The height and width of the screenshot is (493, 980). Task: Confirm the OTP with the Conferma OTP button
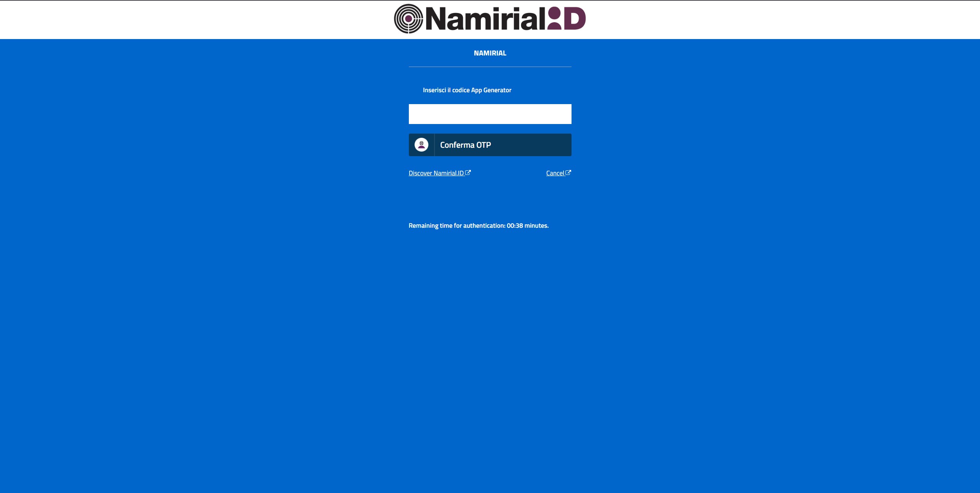(x=490, y=145)
